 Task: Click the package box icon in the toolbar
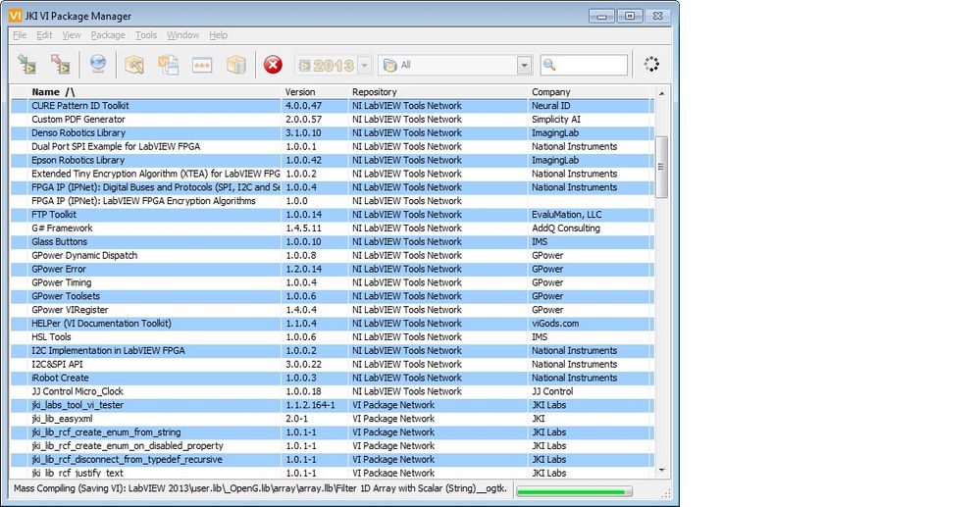point(236,65)
